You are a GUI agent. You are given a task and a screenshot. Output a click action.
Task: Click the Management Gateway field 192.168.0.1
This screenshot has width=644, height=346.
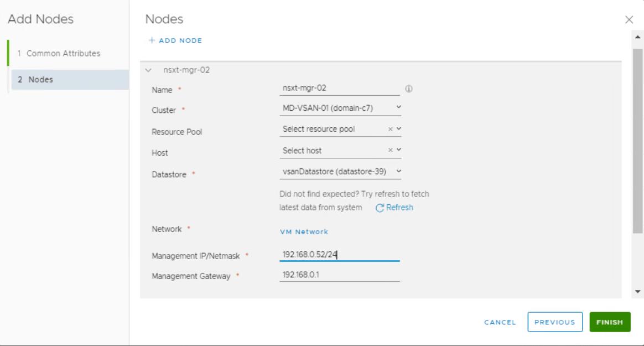[339, 275]
